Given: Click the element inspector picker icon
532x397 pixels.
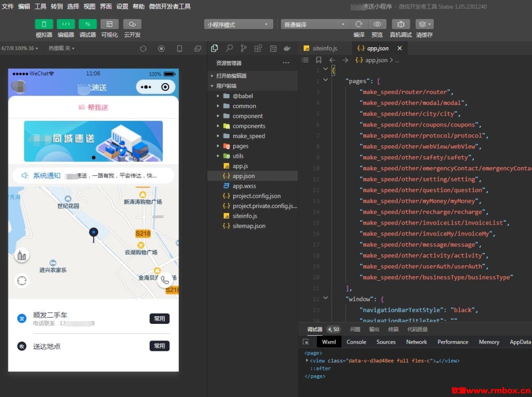Looking at the screenshot, I should pos(305,342).
